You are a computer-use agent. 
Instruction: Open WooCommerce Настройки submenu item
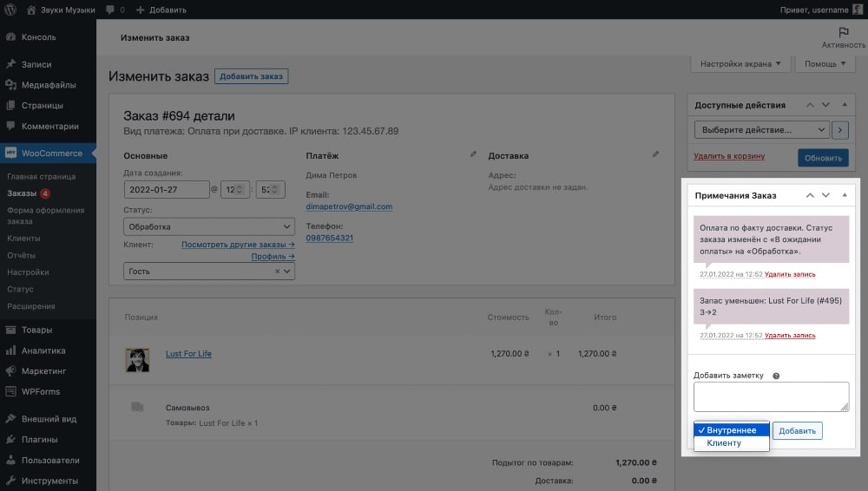point(28,272)
